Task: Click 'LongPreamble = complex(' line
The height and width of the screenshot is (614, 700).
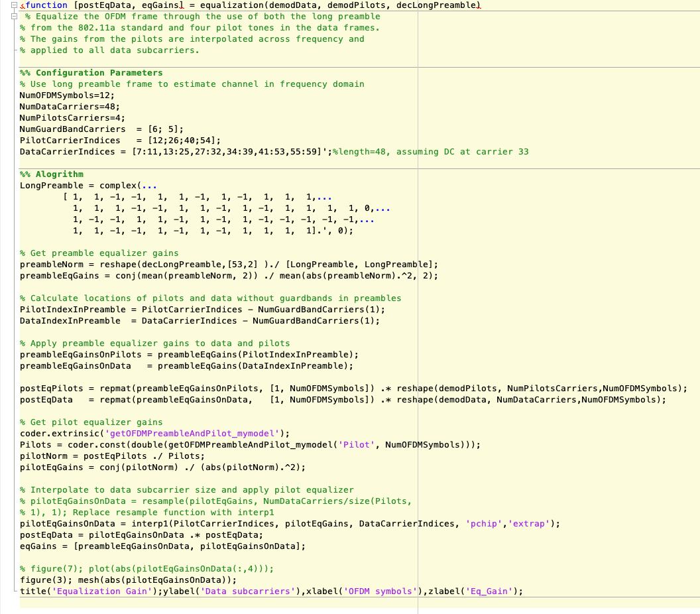Action: pos(88,186)
